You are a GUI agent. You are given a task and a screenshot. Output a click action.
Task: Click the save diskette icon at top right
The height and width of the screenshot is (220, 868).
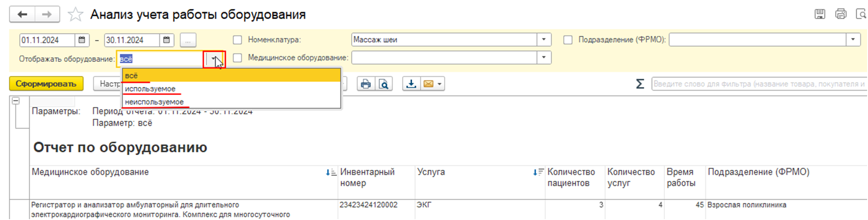(820, 14)
